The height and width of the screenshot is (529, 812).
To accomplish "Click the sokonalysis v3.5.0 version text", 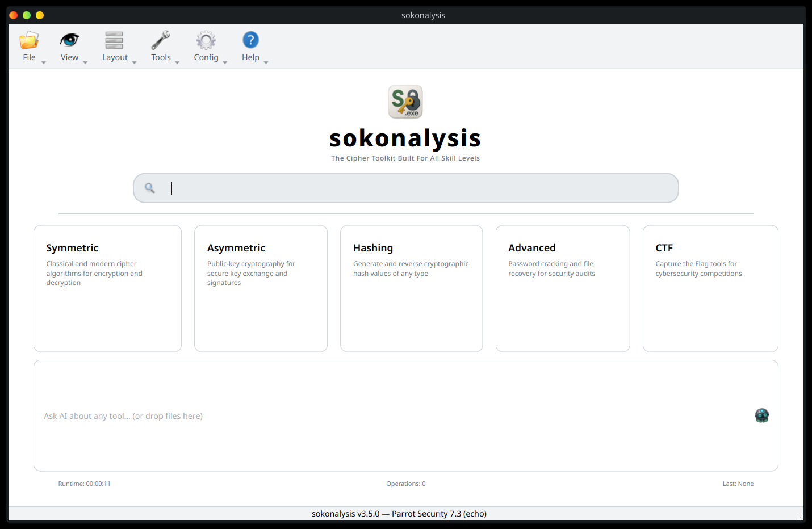I will 399,514.
